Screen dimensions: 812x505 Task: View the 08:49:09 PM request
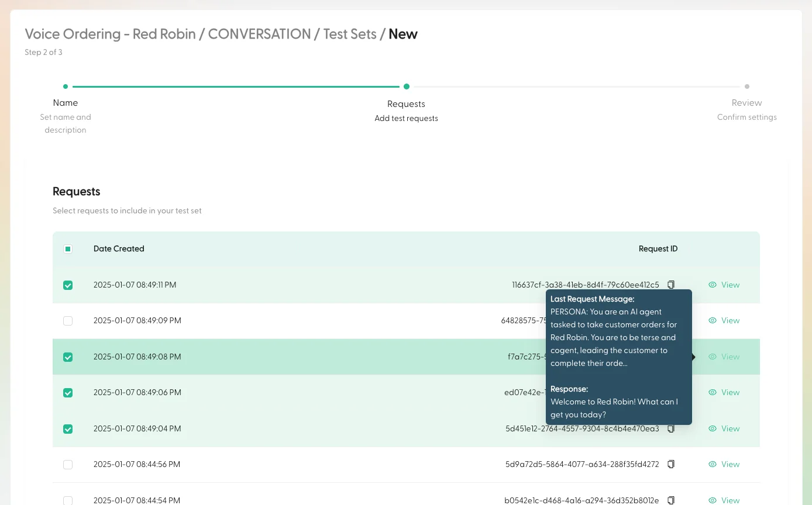coord(724,320)
